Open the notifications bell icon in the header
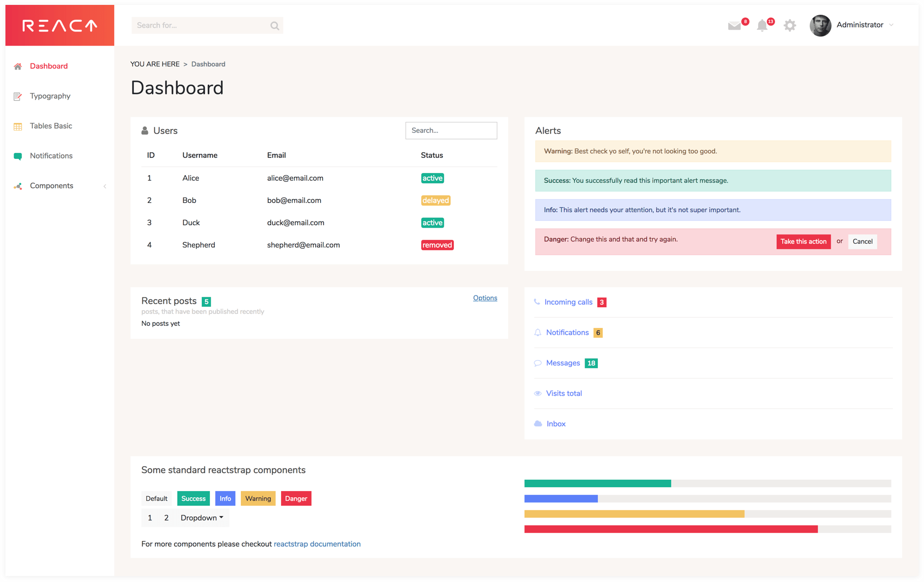This screenshot has width=924, height=582. (762, 25)
